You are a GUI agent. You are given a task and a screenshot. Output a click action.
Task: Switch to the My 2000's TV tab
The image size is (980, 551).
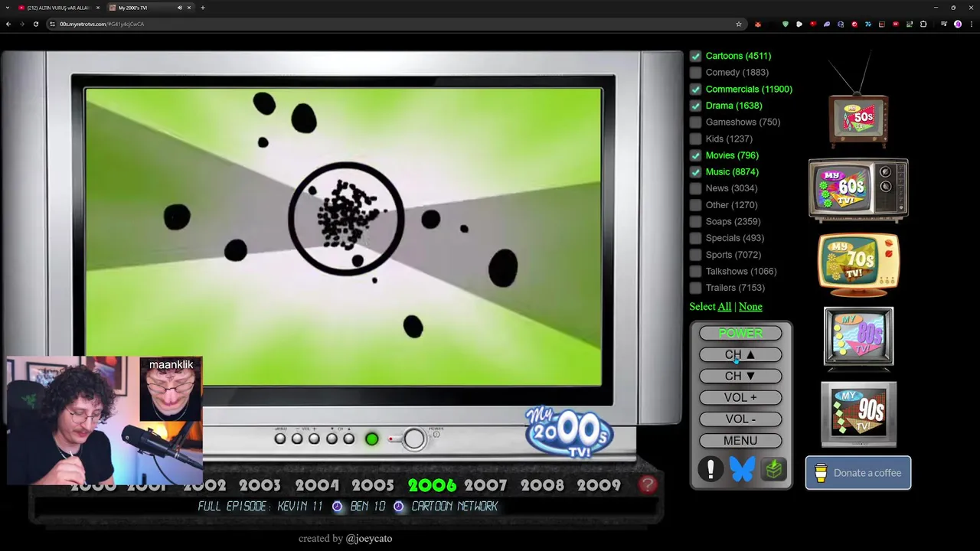[145, 8]
